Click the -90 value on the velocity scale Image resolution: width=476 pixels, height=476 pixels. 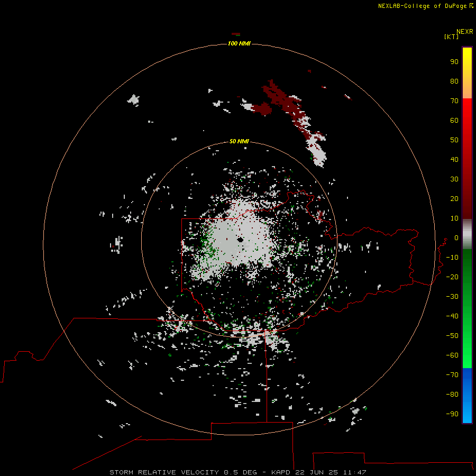(452, 414)
